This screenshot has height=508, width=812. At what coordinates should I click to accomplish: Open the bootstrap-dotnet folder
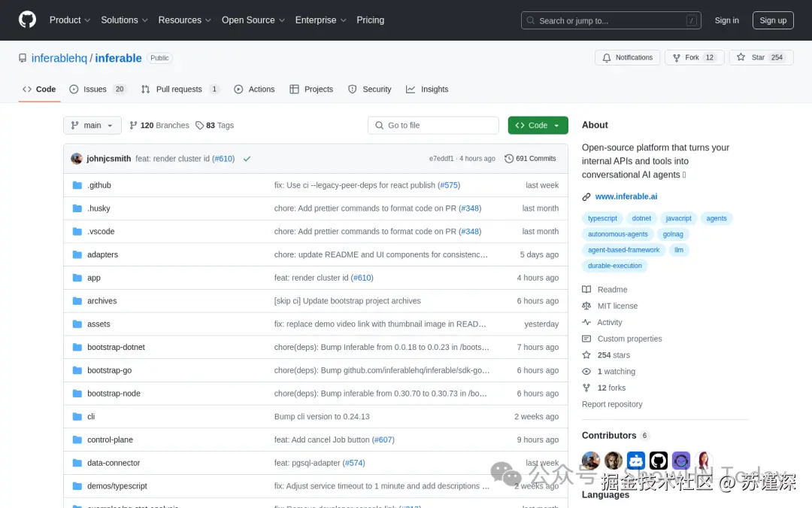click(116, 347)
